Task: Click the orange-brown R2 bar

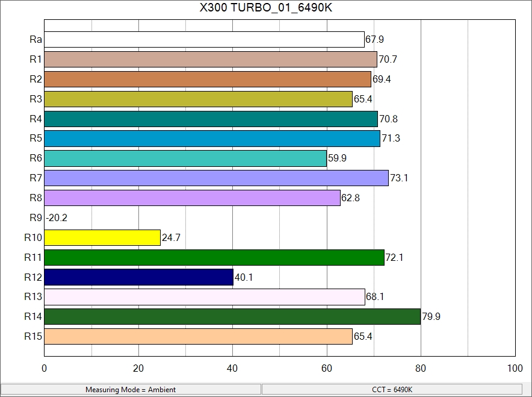Action: 208,80
